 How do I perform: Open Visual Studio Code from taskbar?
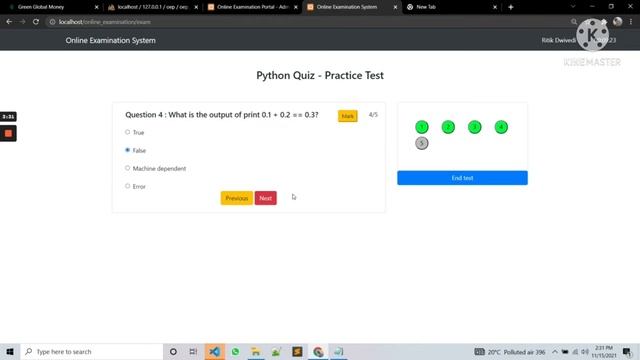pyautogui.click(x=214, y=351)
